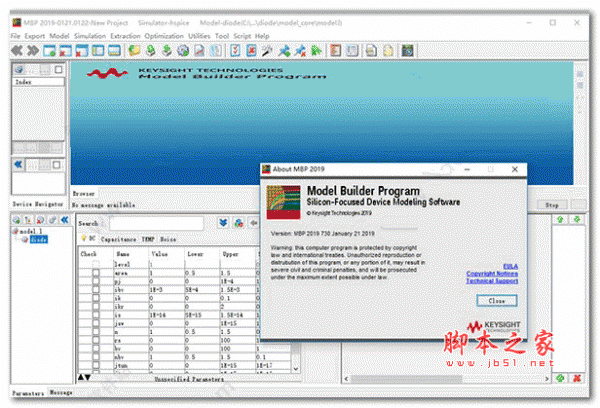Click the Stop button
Image resolution: width=600 pixels, height=408 pixels.
tap(552, 205)
